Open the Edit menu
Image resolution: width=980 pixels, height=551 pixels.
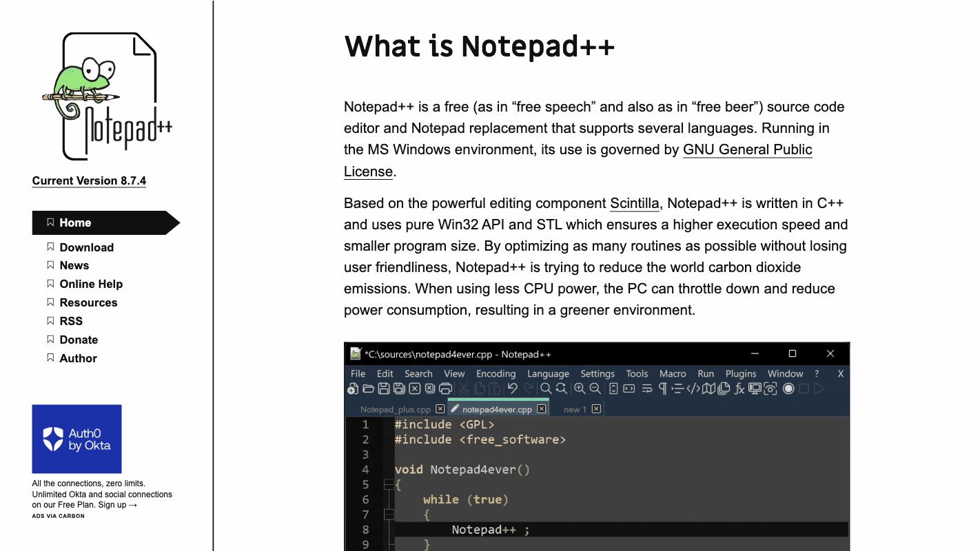tap(385, 373)
